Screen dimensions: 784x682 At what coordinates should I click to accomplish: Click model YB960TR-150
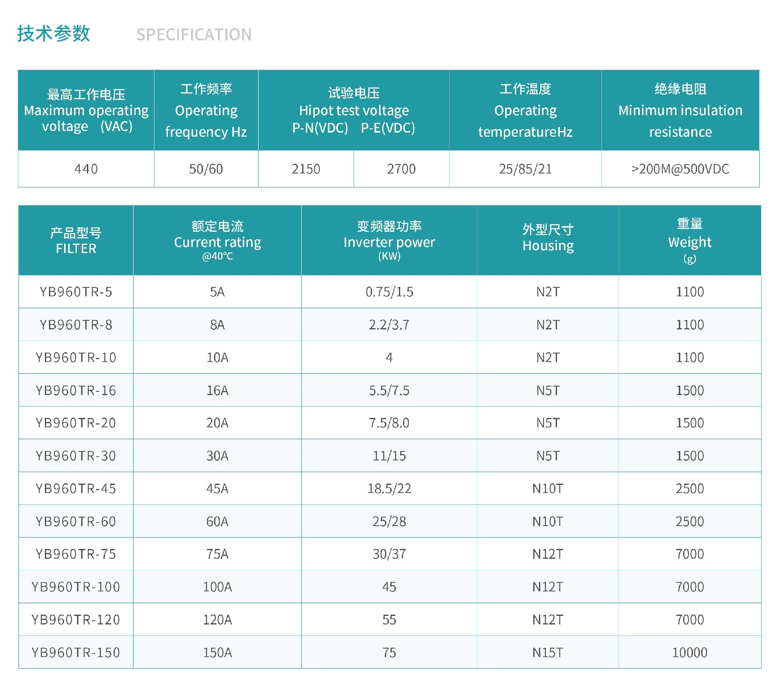click(x=76, y=653)
